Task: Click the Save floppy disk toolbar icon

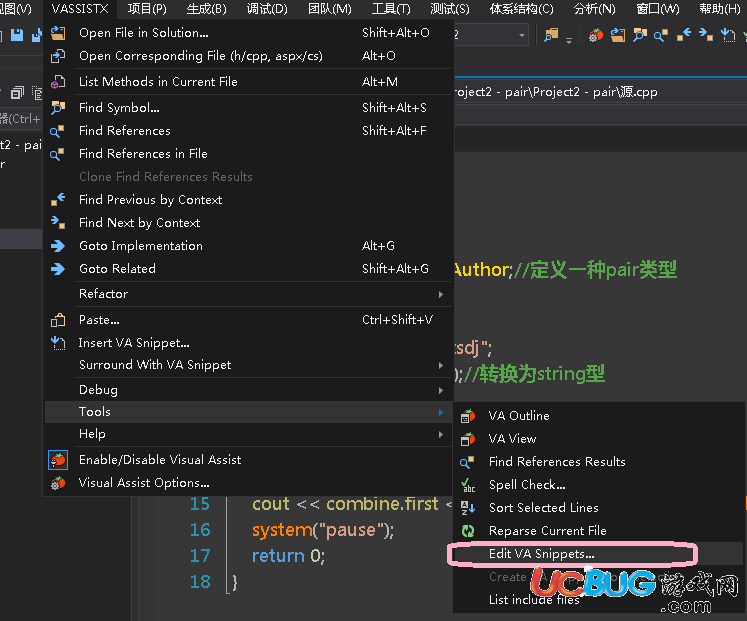Action: point(17,35)
